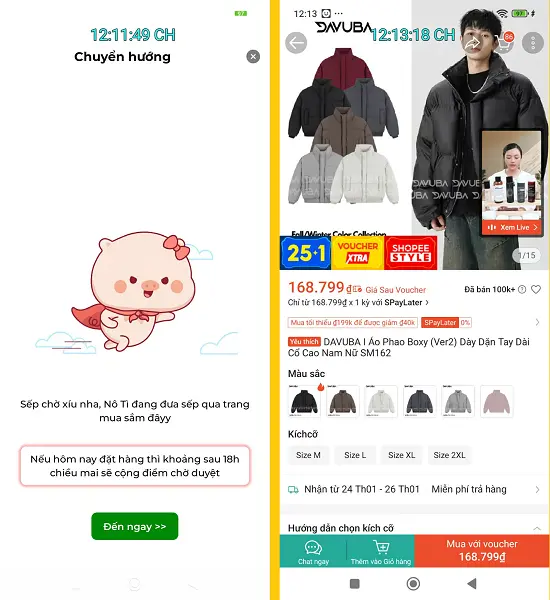Tap the heart icon to favorite product

536,290
